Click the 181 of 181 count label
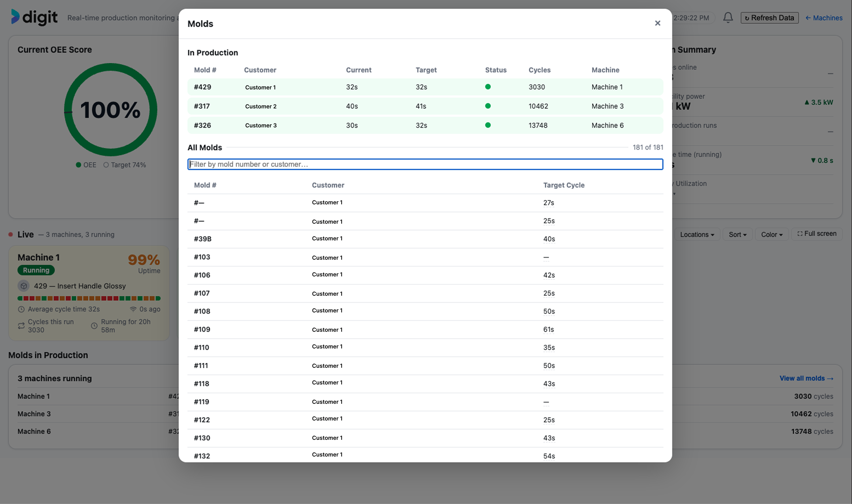 click(x=648, y=147)
